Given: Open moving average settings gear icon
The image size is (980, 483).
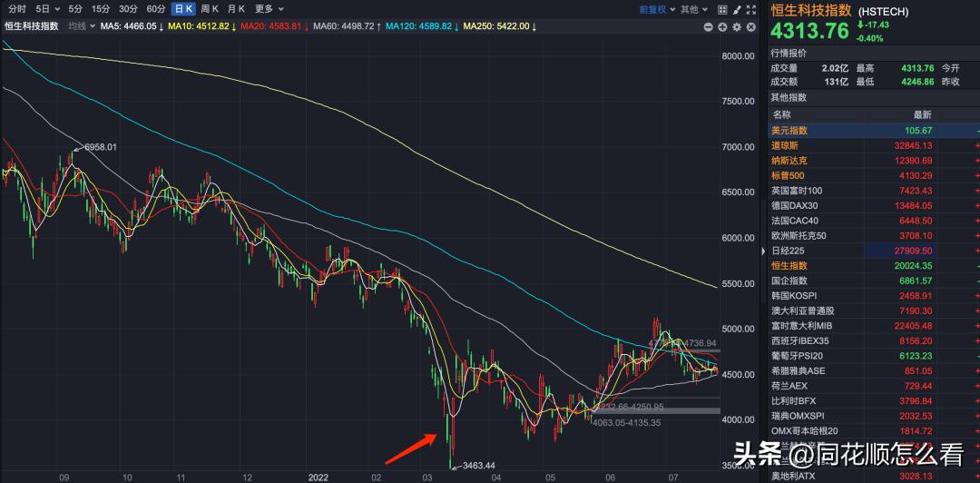Looking at the screenshot, I should 737,27.
